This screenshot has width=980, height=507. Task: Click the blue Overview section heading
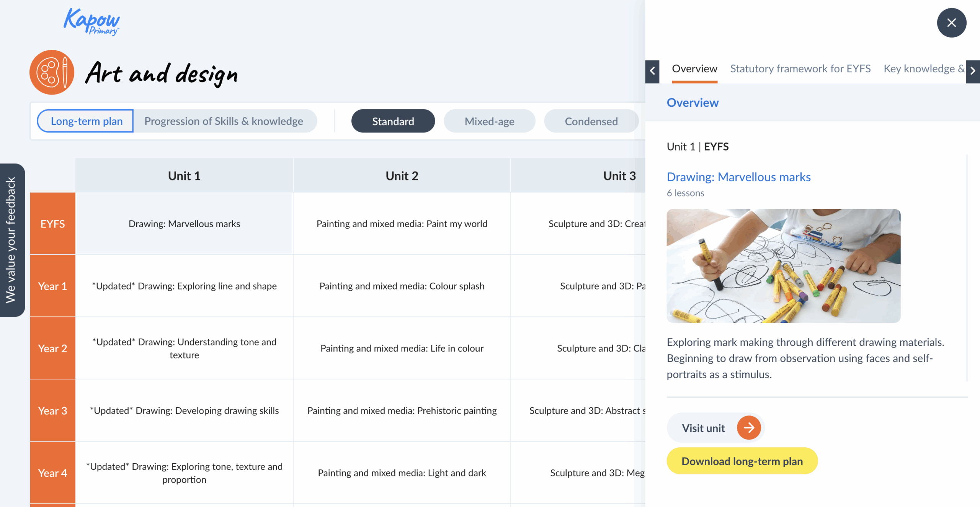[693, 103]
